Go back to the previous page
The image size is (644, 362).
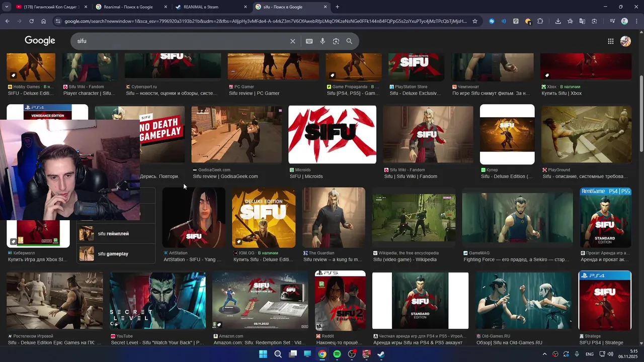[x=7, y=21]
